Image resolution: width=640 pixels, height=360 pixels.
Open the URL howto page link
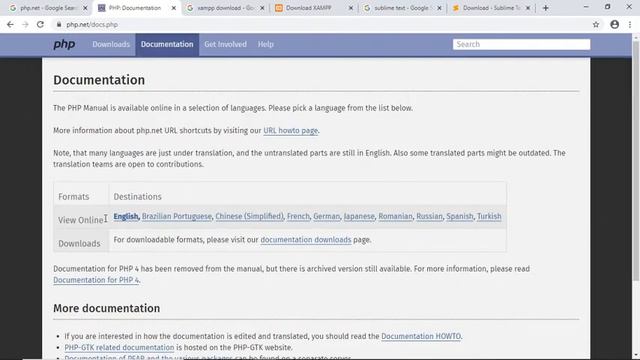click(290, 131)
